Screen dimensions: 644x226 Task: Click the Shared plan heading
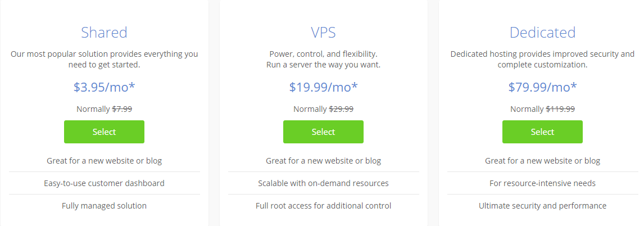(x=104, y=33)
